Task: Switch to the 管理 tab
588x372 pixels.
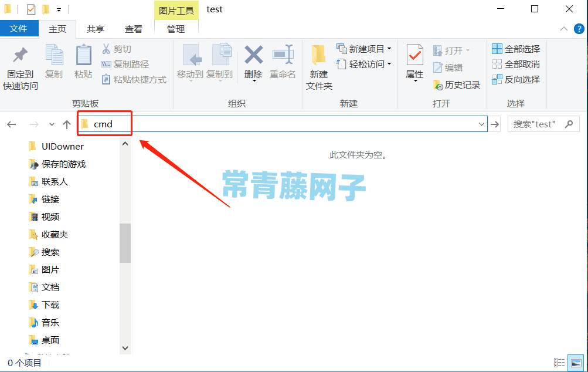Action: [x=176, y=29]
